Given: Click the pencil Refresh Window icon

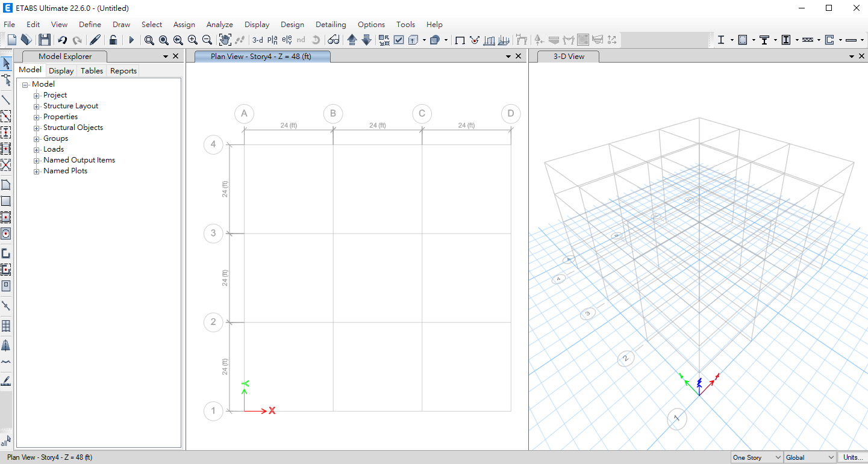Looking at the screenshot, I should click(95, 40).
